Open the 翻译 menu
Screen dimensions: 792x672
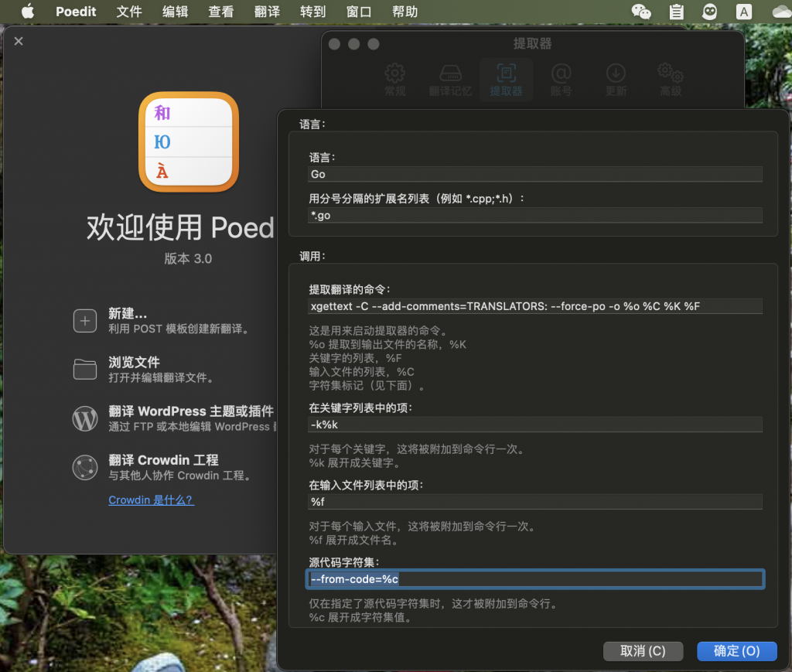(267, 11)
